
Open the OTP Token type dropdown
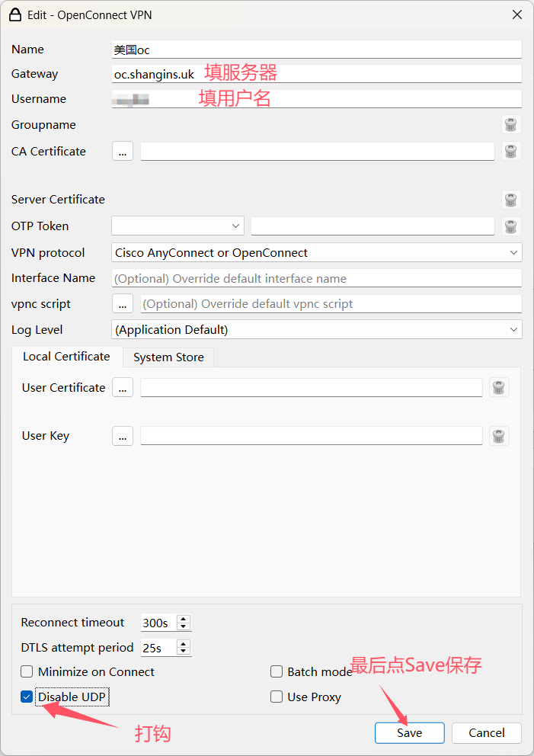point(177,226)
